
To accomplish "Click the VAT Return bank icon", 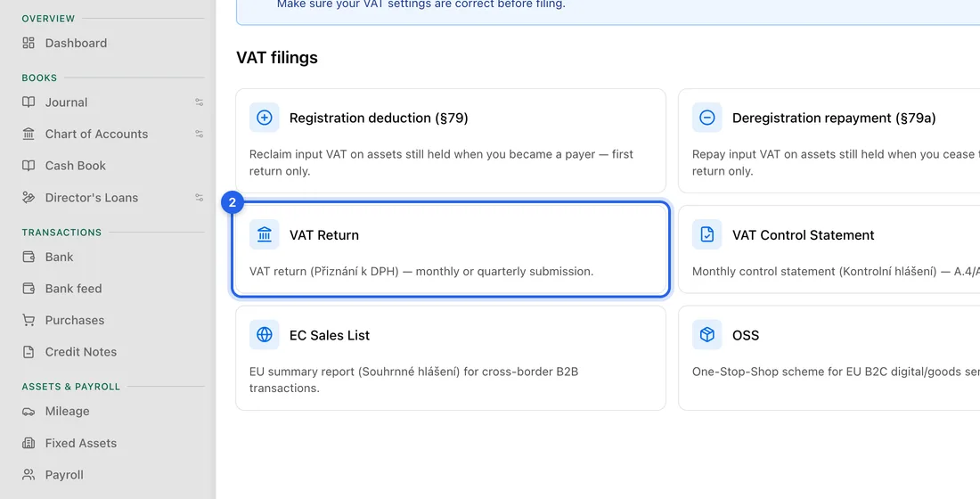I will (265, 234).
